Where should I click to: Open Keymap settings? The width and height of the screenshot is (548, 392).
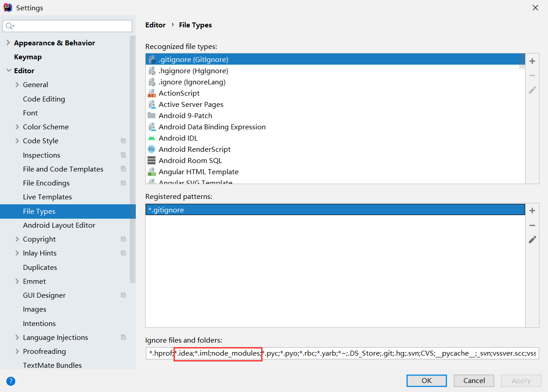coord(28,57)
